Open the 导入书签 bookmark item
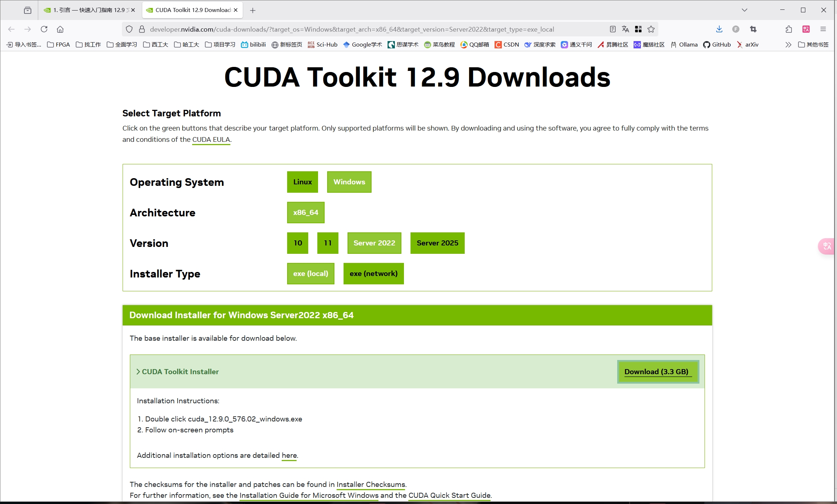 24,45
